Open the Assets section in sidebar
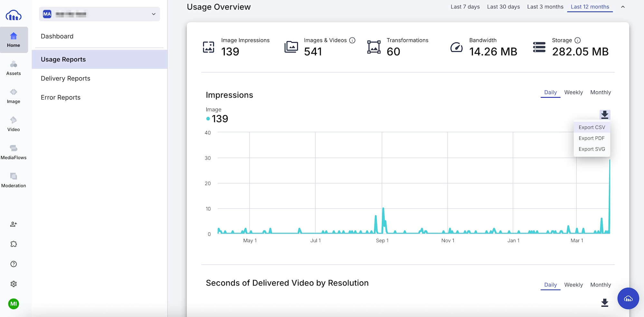The height and width of the screenshot is (317, 644). (14, 68)
